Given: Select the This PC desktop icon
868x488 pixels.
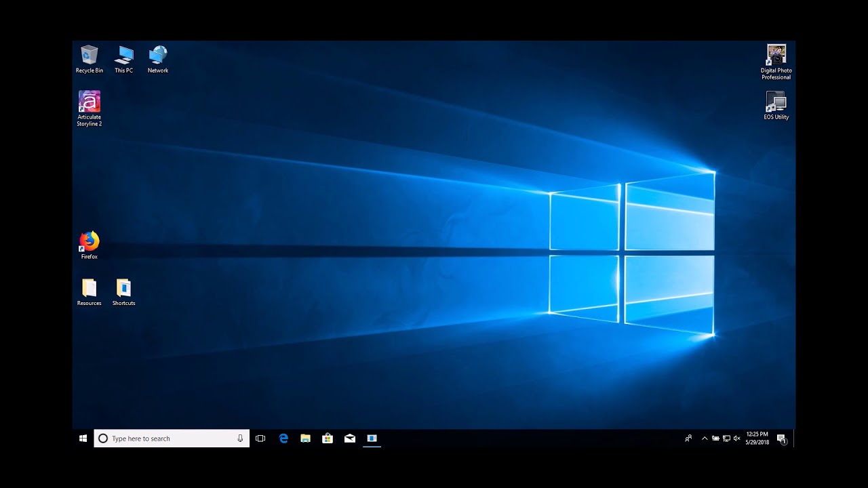Looking at the screenshot, I should (124, 59).
